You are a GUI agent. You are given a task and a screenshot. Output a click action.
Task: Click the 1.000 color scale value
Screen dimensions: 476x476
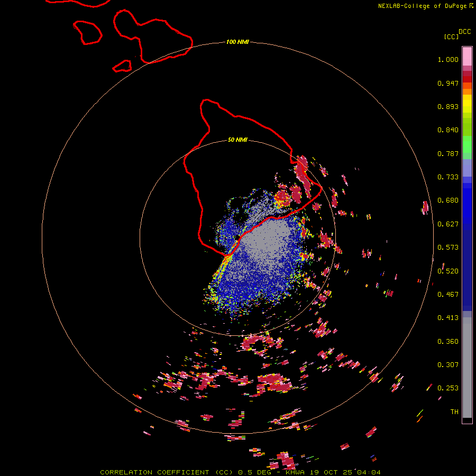pyautogui.click(x=448, y=59)
